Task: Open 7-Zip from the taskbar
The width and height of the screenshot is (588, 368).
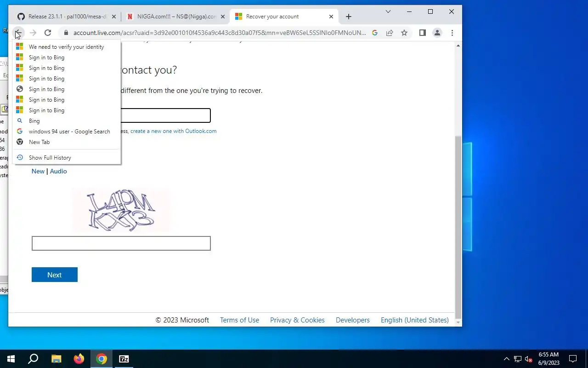Action: coord(124,359)
